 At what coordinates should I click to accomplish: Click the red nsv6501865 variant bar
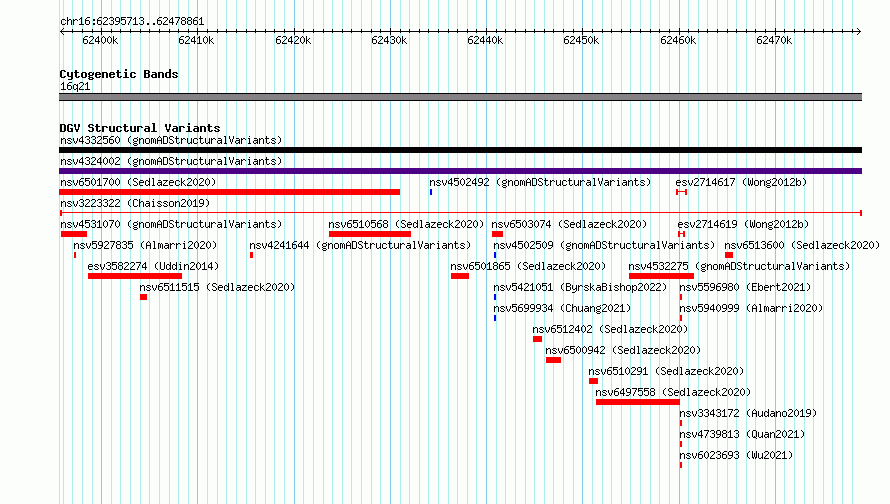click(460, 276)
